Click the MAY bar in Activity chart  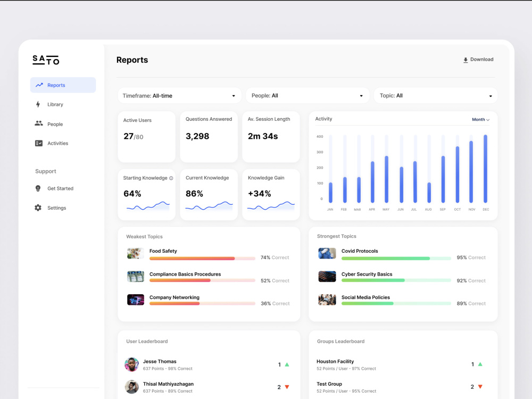(386, 179)
